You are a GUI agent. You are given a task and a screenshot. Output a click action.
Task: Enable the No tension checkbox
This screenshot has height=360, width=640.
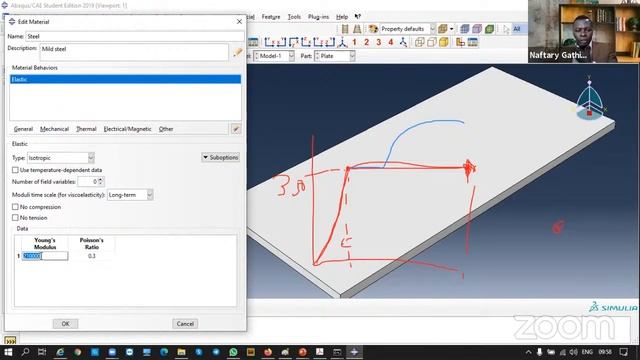click(x=15, y=218)
